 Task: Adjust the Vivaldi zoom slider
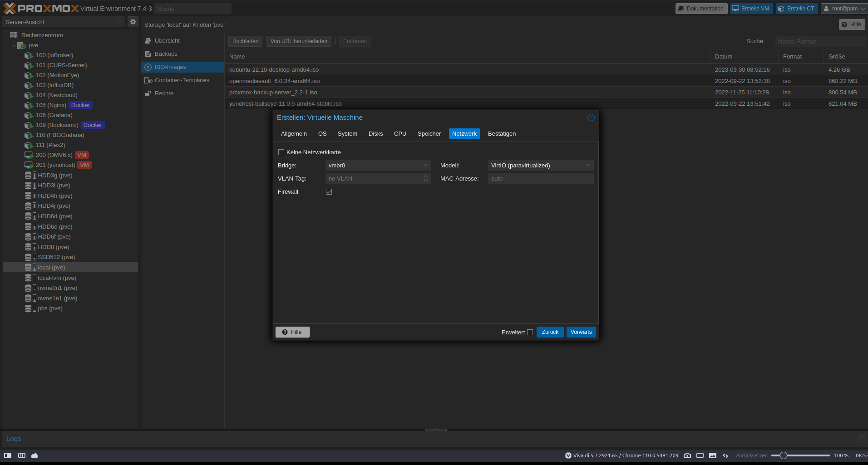pyautogui.click(x=783, y=455)
